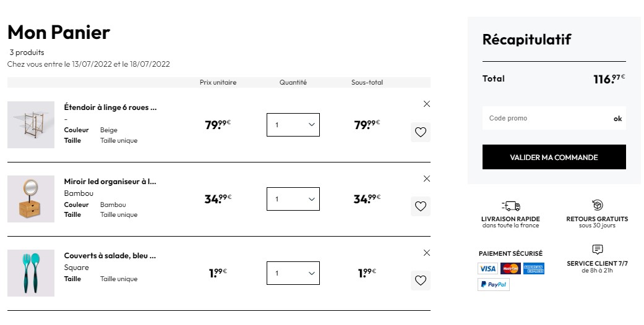The height and width of the screenshot is (325, 644).
Task: Toggle wishlist heart for Couverts à salade
Action: (x=421, y=281)
